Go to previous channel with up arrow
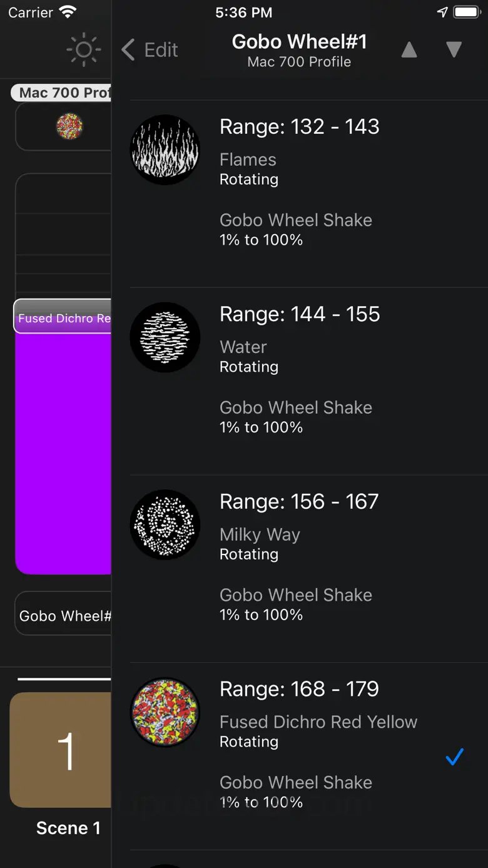Image resolution: width=488 pixels, height=868 pixels. point(409,50)
